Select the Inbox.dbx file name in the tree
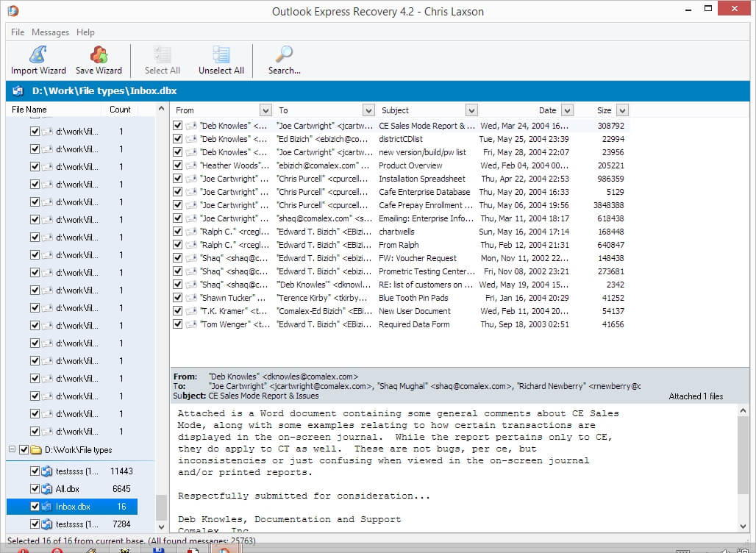Image resolution: width=756 pixels, height=553 pixels. (x=73, y=506)
